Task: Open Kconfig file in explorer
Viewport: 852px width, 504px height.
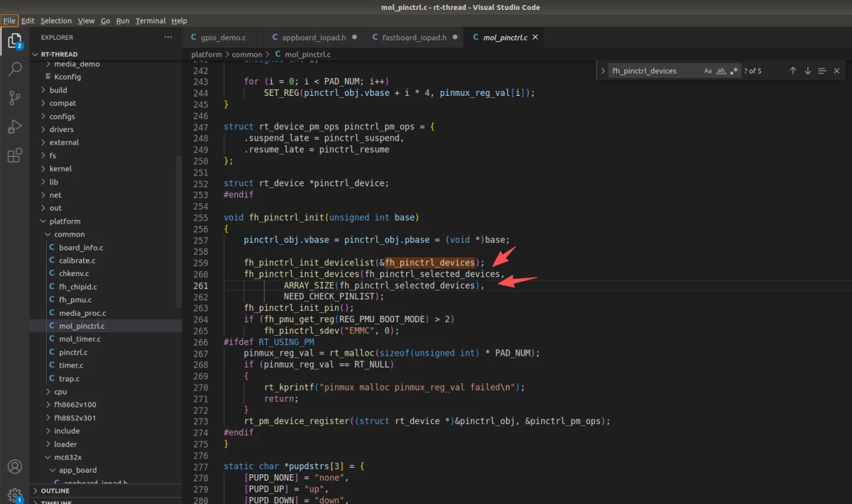Action: (67, 77)
